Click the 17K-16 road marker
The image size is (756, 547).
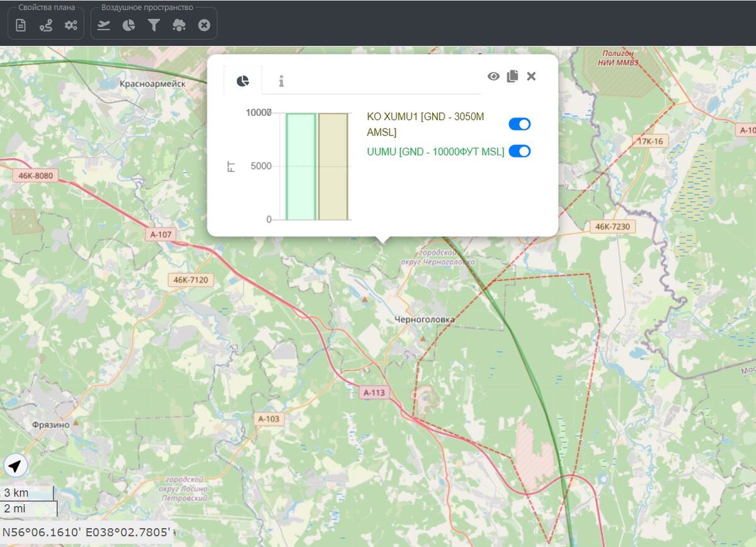[650, 141]
